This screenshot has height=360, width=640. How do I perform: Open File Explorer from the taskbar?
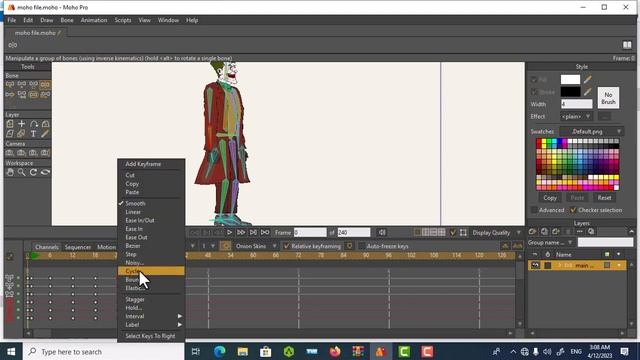click(x=242, y=351)
